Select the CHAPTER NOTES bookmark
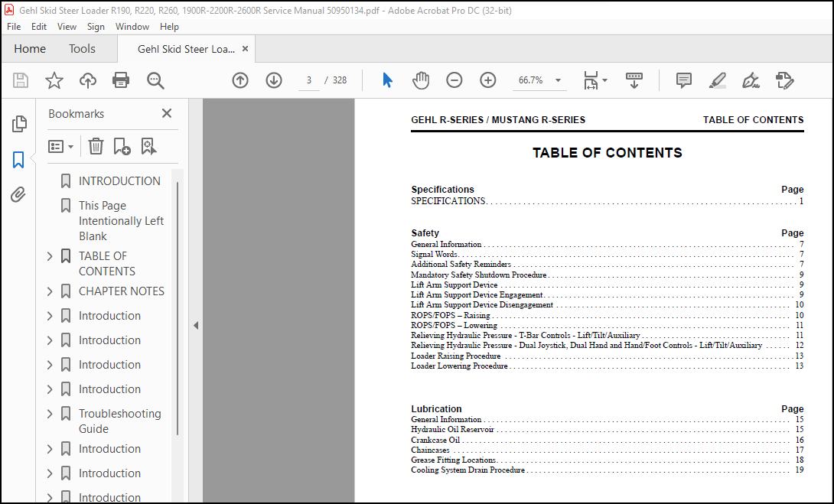 pyautogui.click(x=121, y=291)
